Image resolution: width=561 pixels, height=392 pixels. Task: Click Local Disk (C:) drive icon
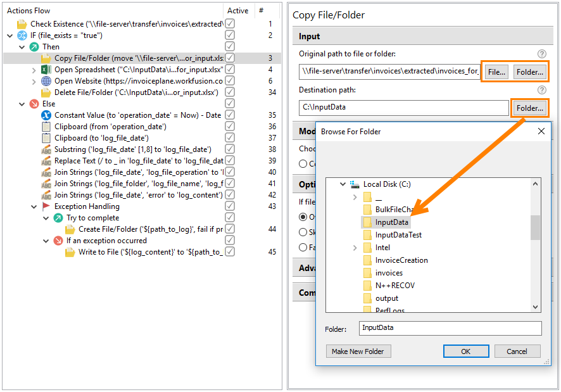click(x=355, y=184)
